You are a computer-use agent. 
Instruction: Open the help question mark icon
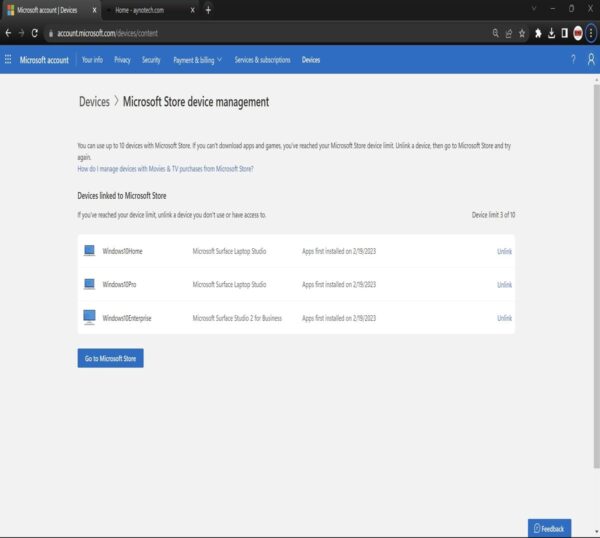tap(573, 59)
